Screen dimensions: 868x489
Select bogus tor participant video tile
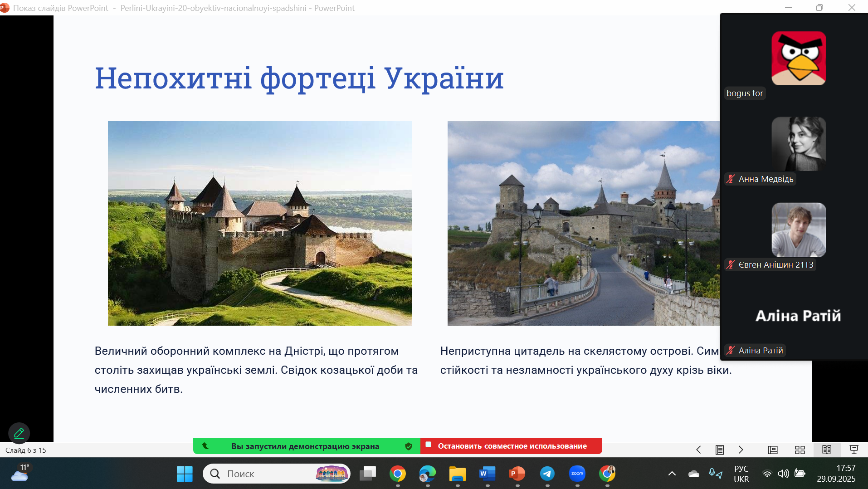pos(798,58)
